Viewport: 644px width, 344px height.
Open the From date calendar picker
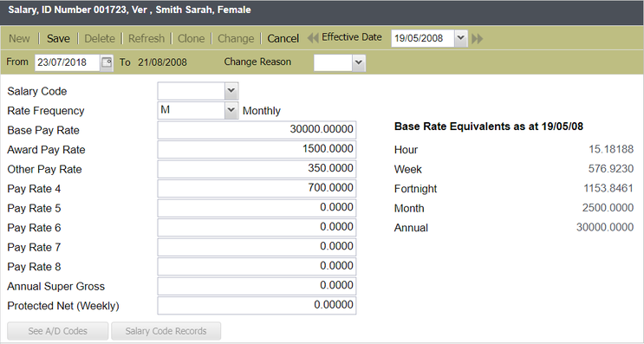(107, 62)
